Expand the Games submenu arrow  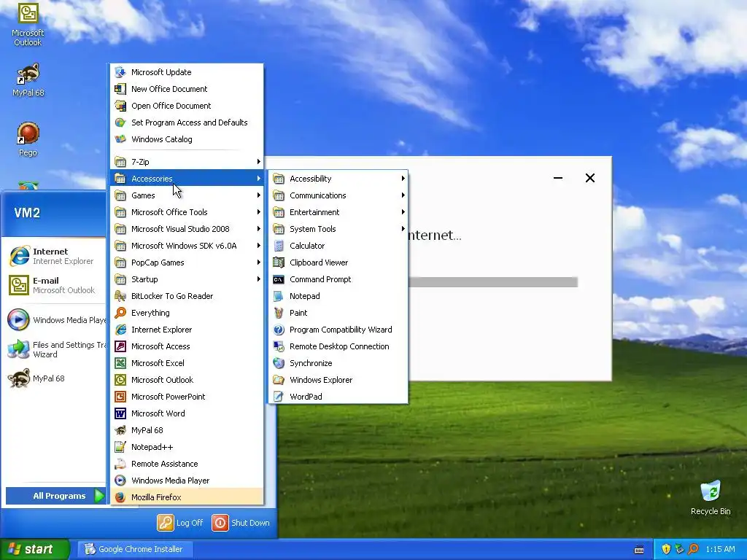259,195
